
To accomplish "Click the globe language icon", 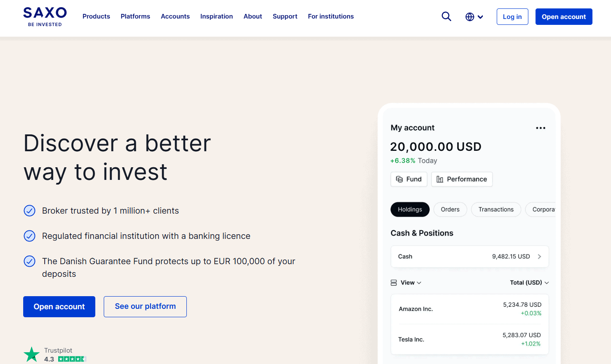I will click(x=469, y=17).
